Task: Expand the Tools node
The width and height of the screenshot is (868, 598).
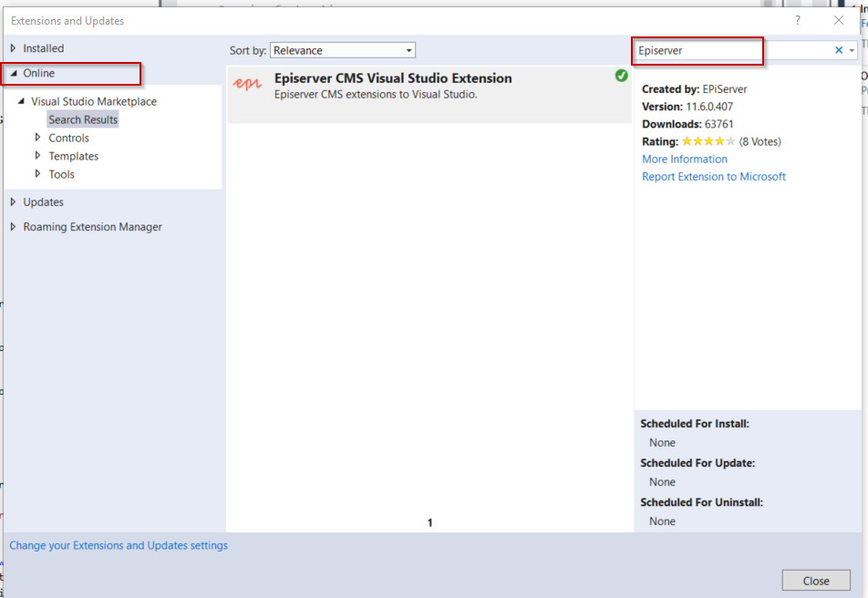Action: click(37, 174)
